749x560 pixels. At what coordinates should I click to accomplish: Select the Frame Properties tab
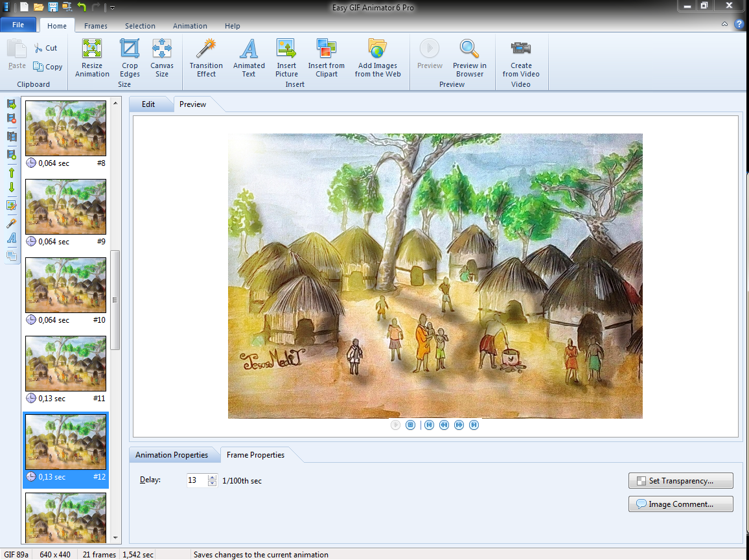(255, 455)
